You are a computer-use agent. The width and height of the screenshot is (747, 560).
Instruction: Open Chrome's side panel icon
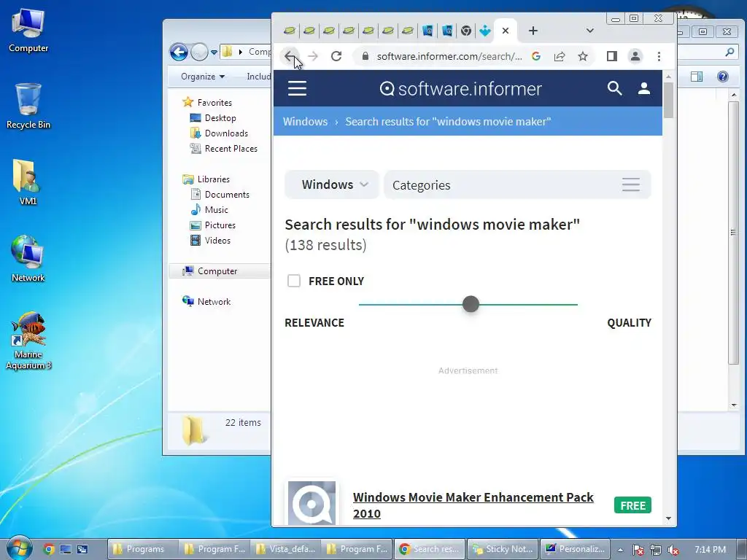pos(612,56)
